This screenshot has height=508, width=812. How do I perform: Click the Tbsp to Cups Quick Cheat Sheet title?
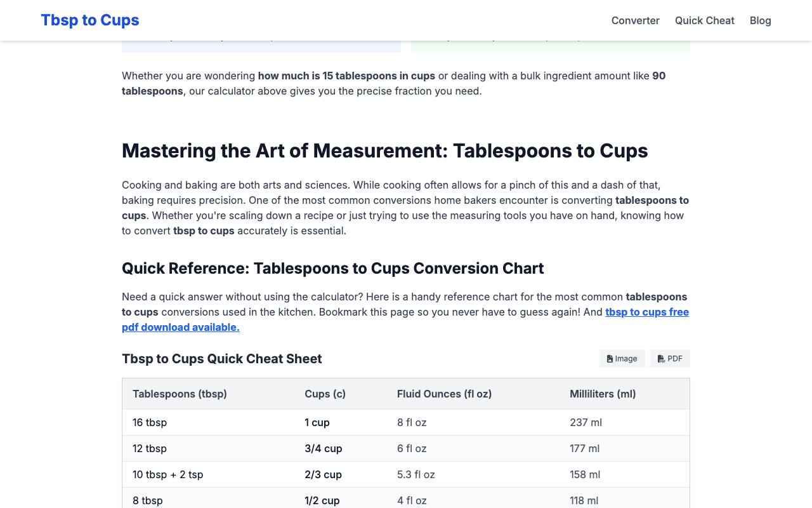(x=221, y=359)
